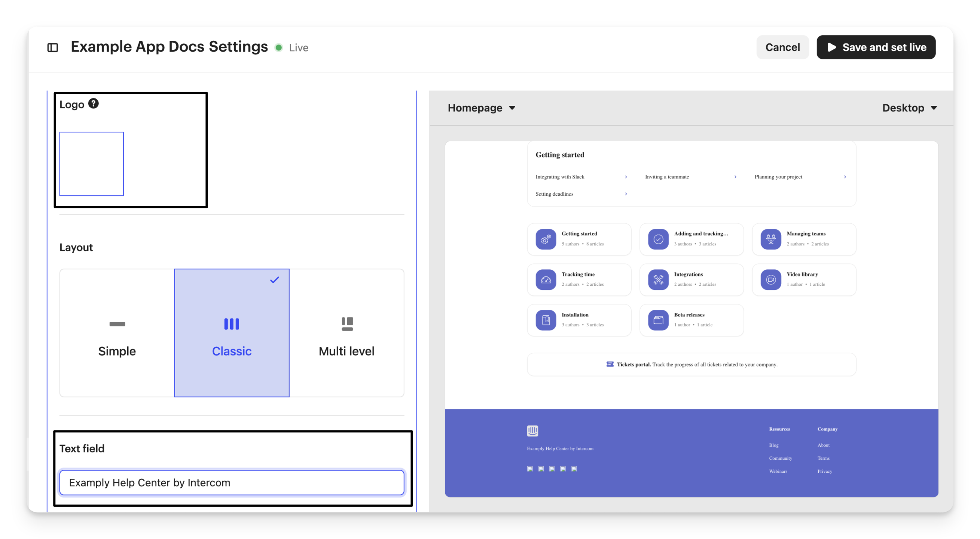The height and width of the screenshot is (539, 980).
Task: Toggle the sidebar panel icon
Action: coord(52,48)
